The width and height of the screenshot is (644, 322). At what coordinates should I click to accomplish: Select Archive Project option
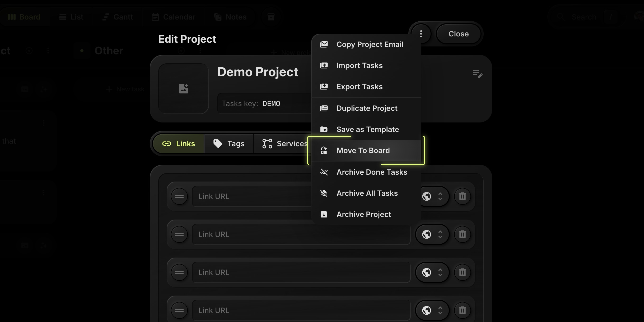coord(363,214)
